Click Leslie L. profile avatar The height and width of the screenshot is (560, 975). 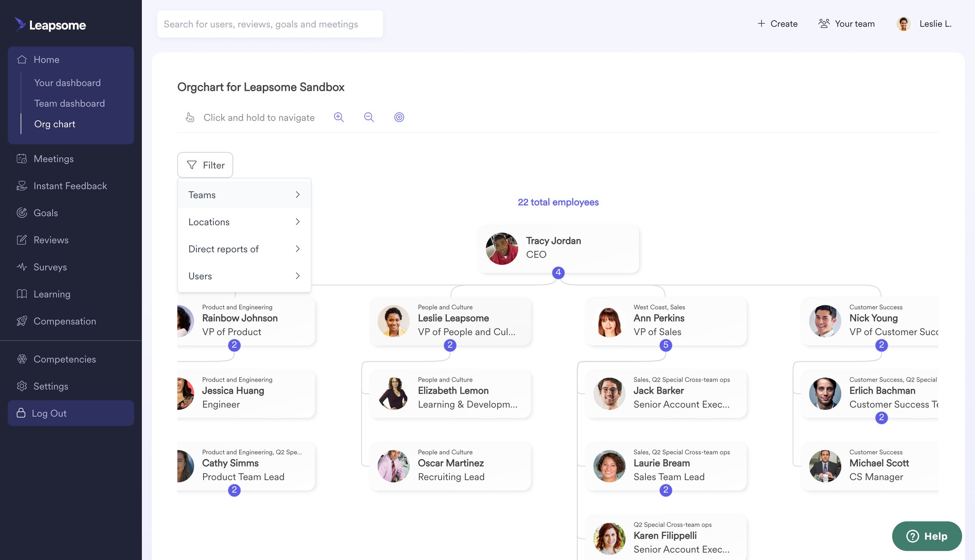coord(903,24)
